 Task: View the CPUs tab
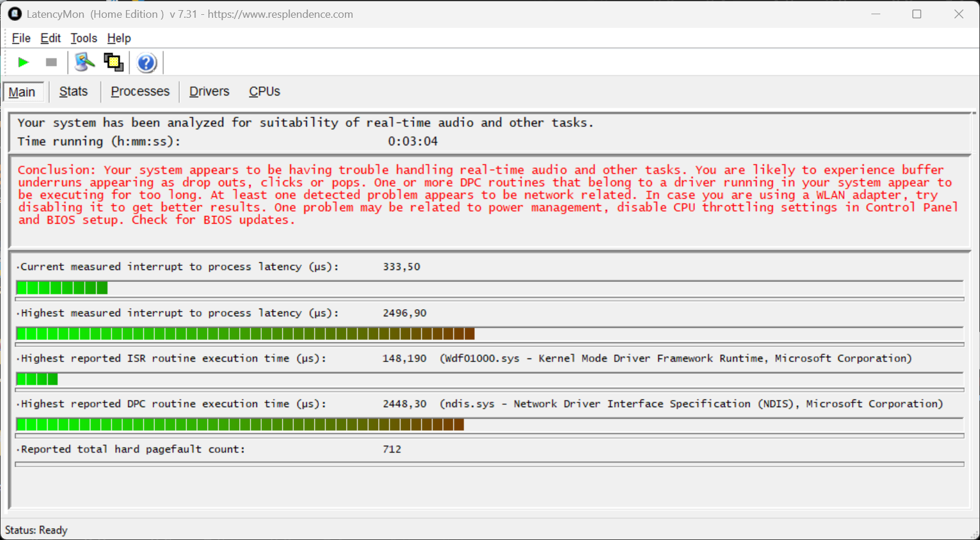point(264,91)
